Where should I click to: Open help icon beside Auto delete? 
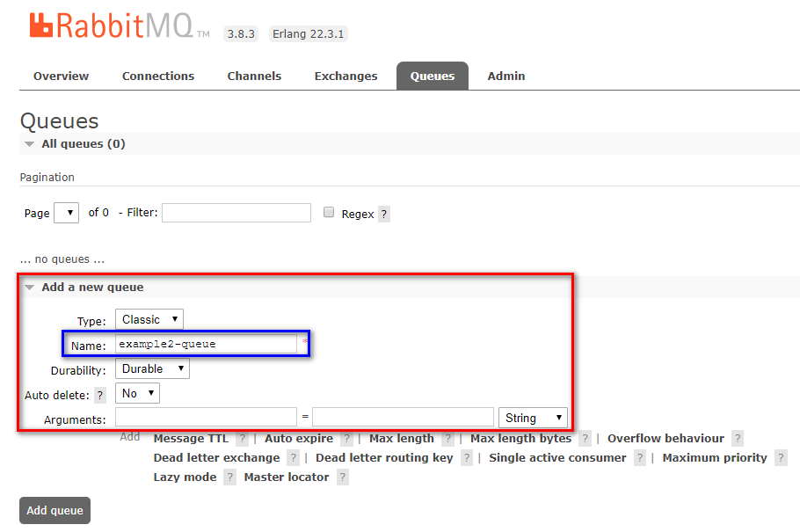pos(100,395)
